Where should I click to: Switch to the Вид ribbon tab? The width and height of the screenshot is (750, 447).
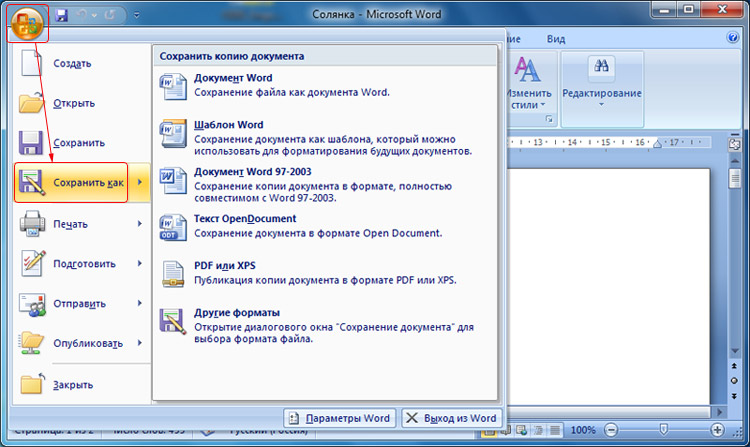[556, 39]
